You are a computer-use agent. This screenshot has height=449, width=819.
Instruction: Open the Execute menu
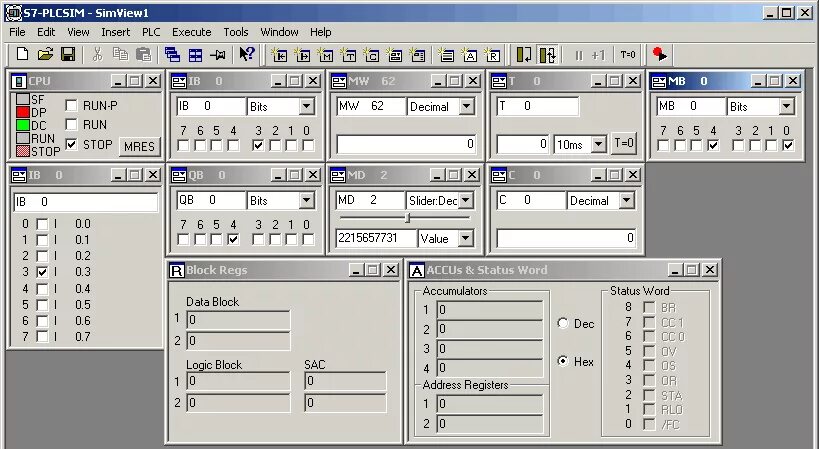[x=192, y=32]
